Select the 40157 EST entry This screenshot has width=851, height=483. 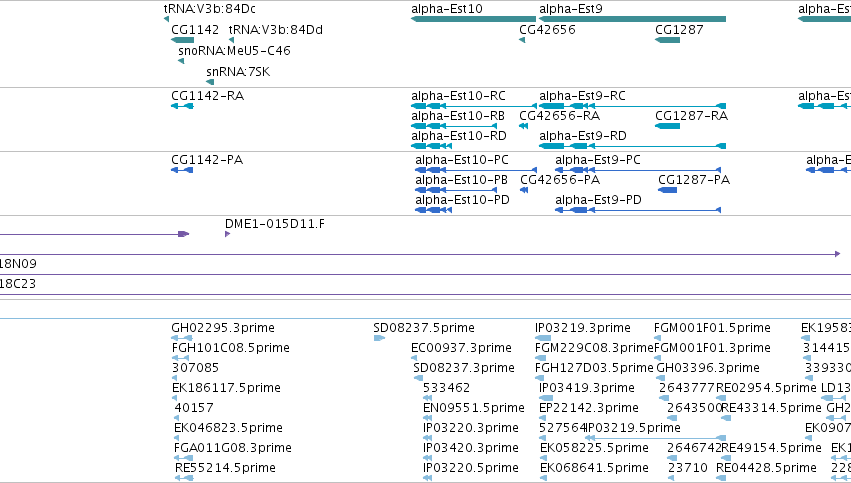pos(194,408)
